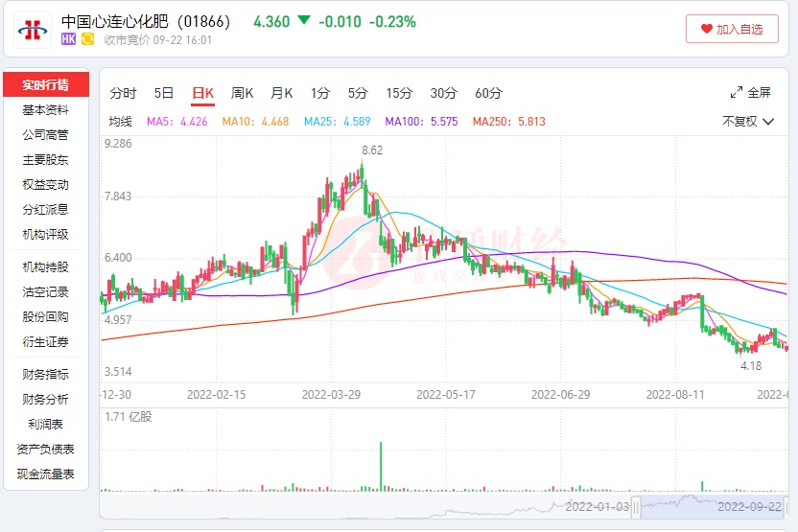Click the MA100: 5.575 legend
This screenshot has width=798, height=532.
[x=421, y=122]
